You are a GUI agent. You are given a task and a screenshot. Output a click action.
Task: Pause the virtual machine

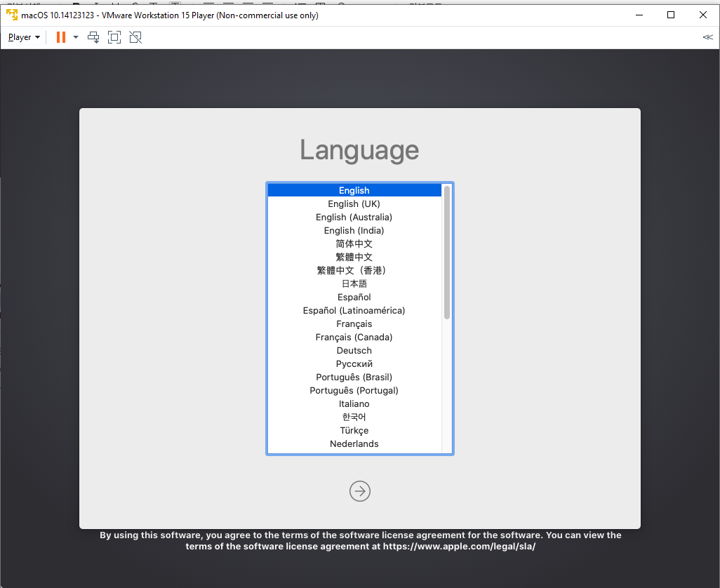(x=60, y=37)
